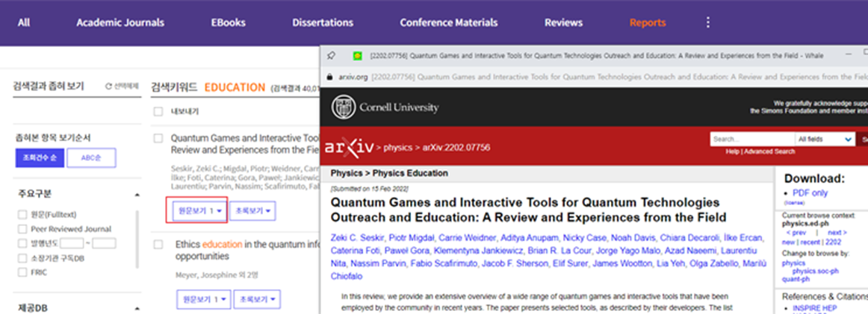
Task: Click the arXiv tab favicon
Action: 358,55
